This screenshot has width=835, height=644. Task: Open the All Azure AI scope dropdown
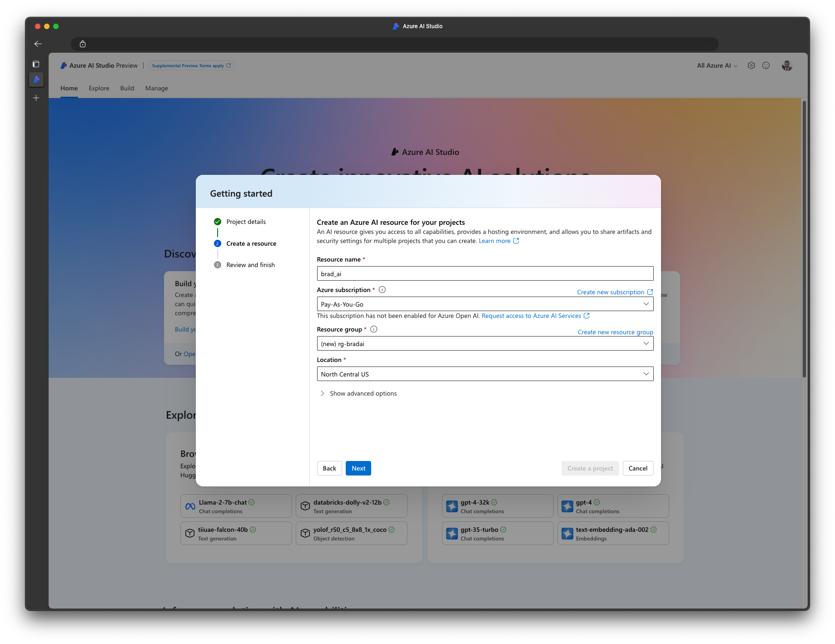click(717, 65)
